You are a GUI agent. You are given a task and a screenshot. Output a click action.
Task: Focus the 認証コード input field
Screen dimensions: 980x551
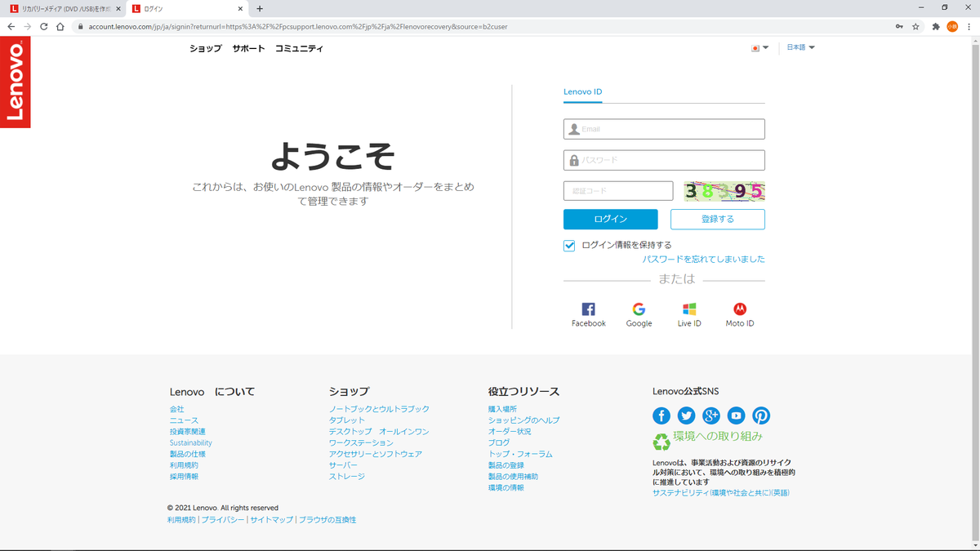(x=618, y=191)
